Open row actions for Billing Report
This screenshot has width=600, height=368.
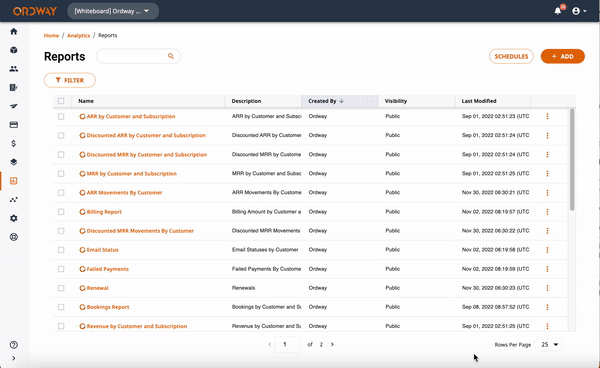547,212
